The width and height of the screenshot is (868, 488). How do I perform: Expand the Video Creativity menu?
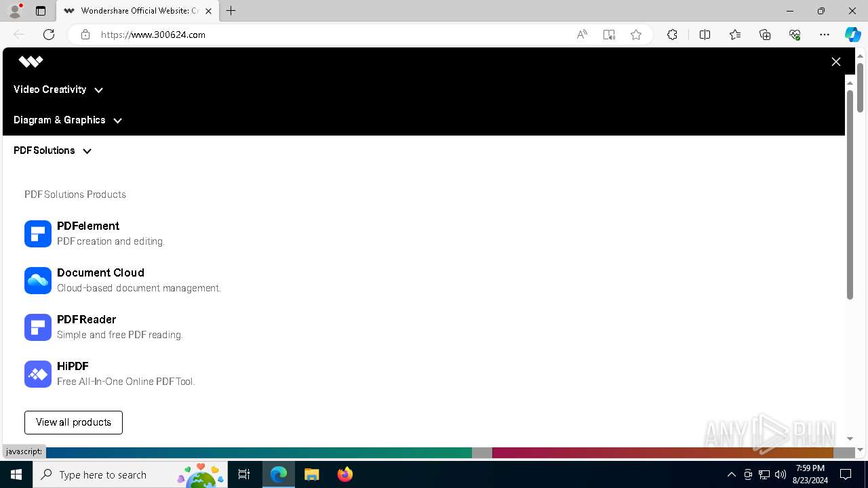pyautogui.click(x=58, y=89)
